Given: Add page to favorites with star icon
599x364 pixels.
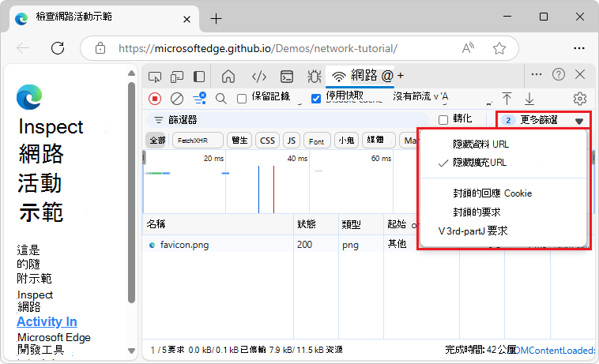Looking at the screenshot, I should (499, 48).
